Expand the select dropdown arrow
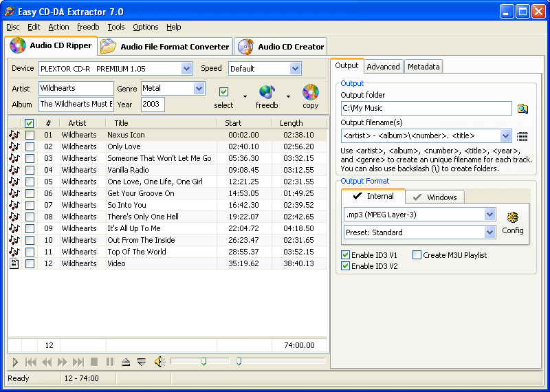Viewport: 550px width, 392px height. tap(245, 96)
